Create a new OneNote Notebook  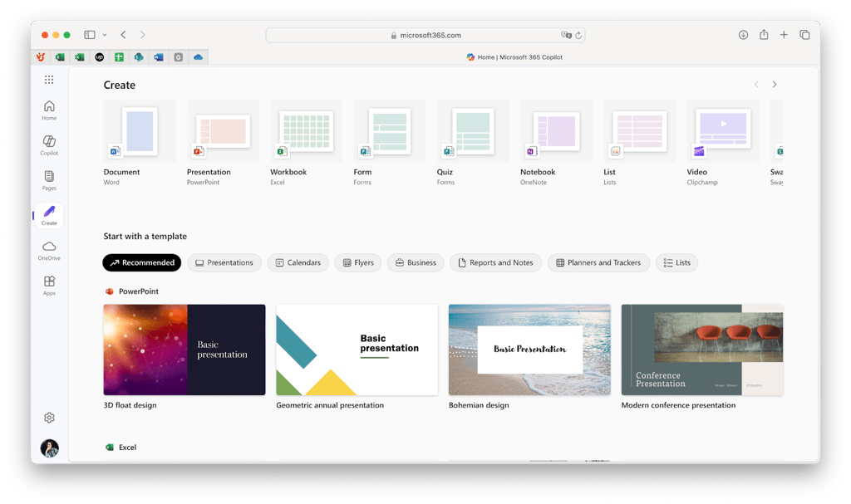(x=556, y=143)
